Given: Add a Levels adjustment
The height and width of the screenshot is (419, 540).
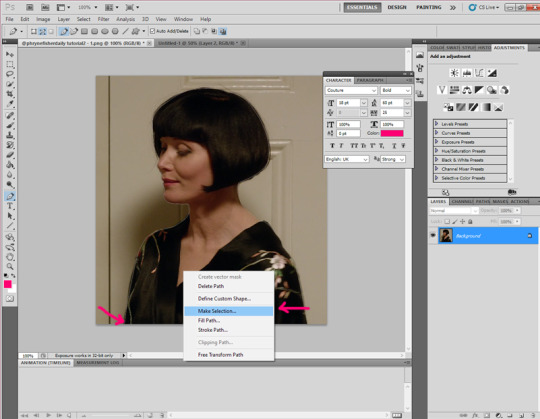Looking at the screenshot, I should tap(467, 73).
